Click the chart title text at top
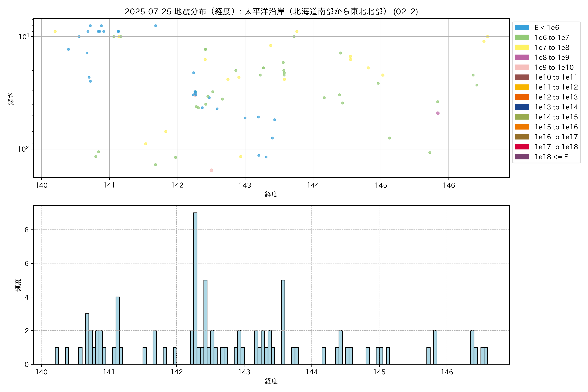The image size is (588, 392). pyautogui.click(x=271, y=11)
